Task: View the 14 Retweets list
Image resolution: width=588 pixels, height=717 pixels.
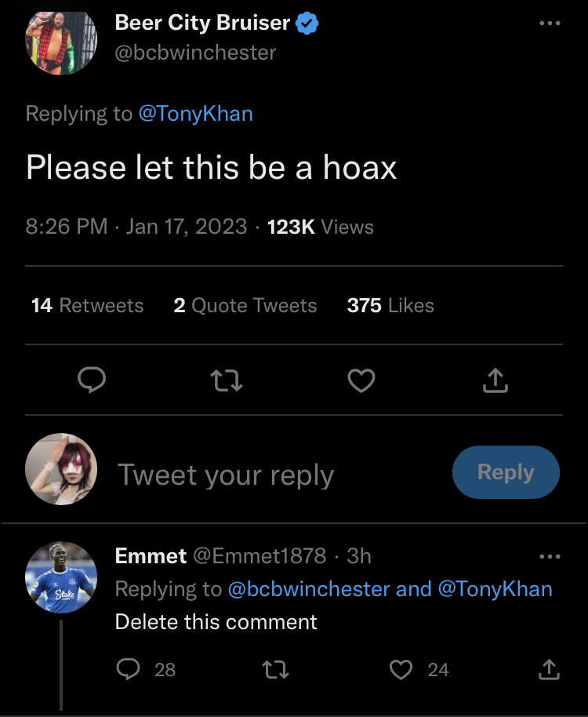Action: point(88,305)
